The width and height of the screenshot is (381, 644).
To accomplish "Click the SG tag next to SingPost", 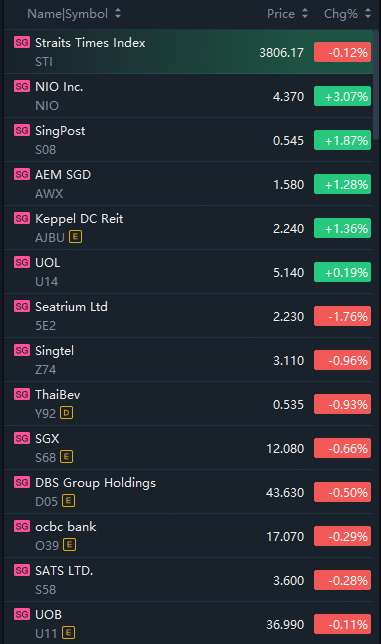I will pyautogui.click(x=22, y=130).
